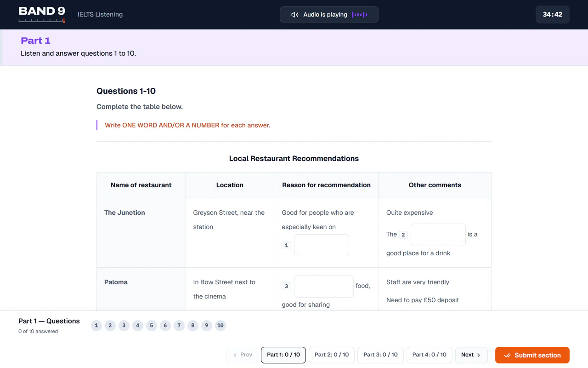Click 'The Junction' restaurant name cell
Image resolution: width=588 pixels, height=368 pixels.
pos(141,233)
